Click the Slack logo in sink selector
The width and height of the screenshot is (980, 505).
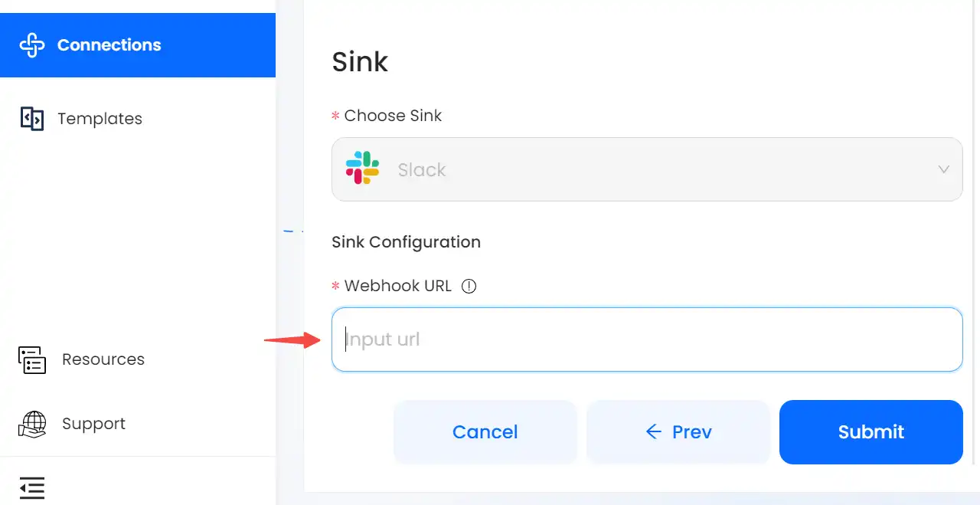tap(362, 169)
